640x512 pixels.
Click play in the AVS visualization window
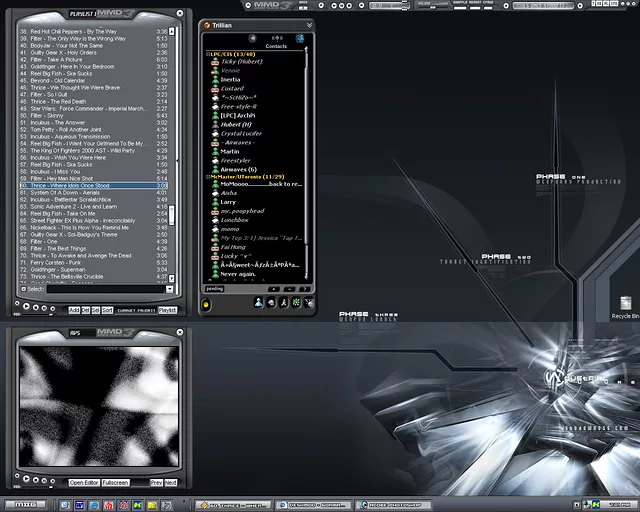pos(26,478)
